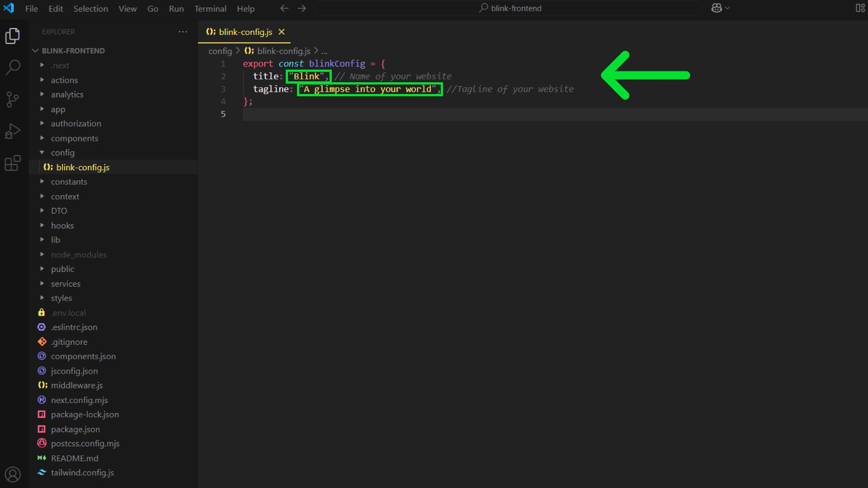Click the Copilot icon in title bar

717,8
